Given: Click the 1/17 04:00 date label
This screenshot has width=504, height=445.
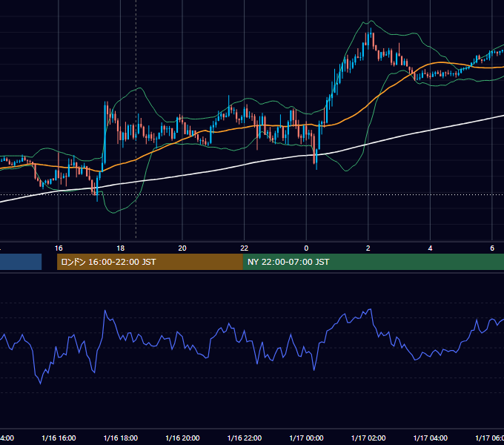Looking at the screenshot, I should [x=431, y=438].
